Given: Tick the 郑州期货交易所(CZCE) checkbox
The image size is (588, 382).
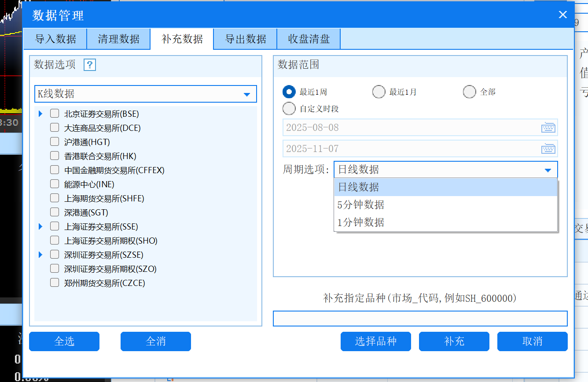Looking at the screenshot, I should point(55,283).
